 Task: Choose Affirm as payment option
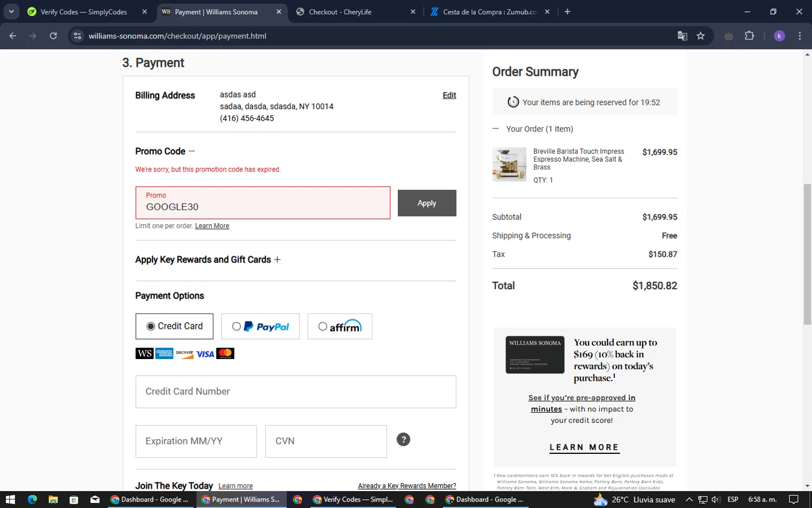tap(339, 327)
